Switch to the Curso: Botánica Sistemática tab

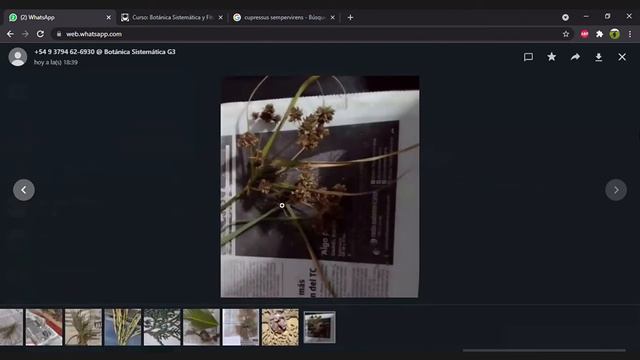[x=171, y=18]
